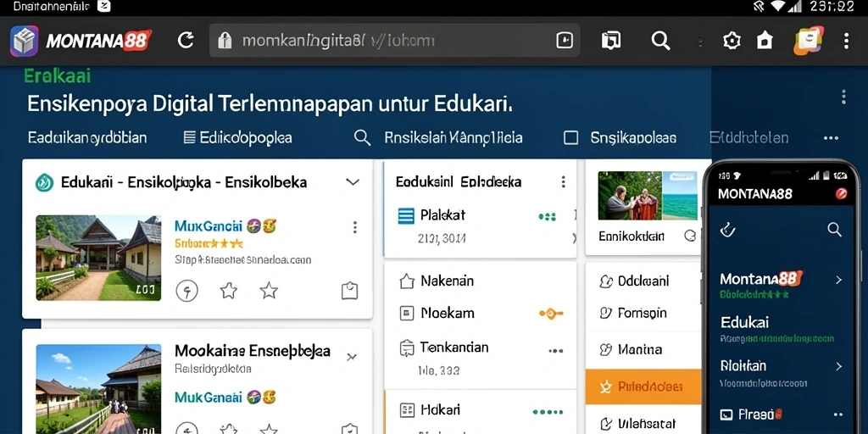The width and height of the screenshot is (868, 434).
Task: Open three-dot menu beside first MukGancai
Action: [355, 227]
